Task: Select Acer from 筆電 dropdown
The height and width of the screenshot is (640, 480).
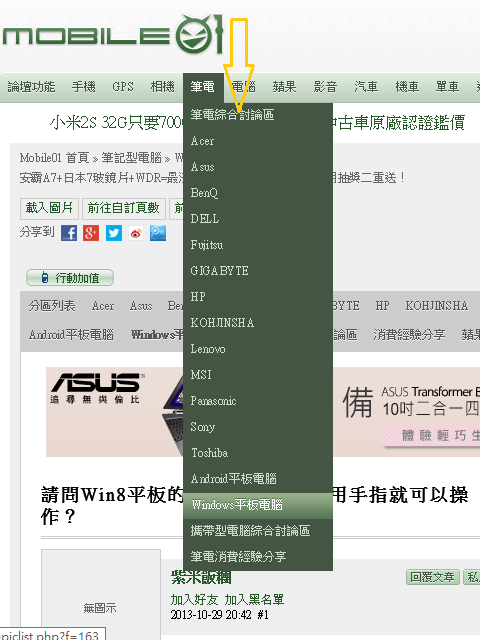Action: tap(258, 141)
